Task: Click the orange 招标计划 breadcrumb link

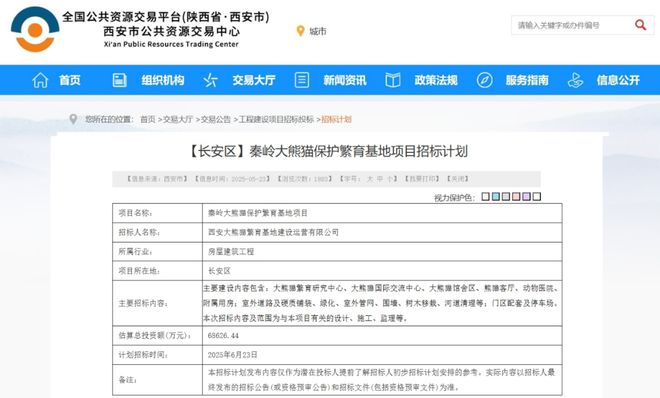Action: [x=336, y=119]
